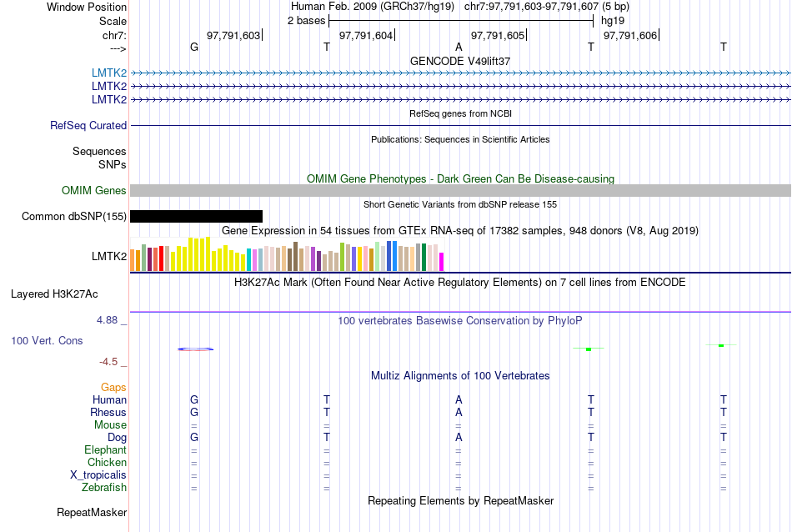792x532 pixels.
Task: Click the Window Position label
Action: (87, 7)
